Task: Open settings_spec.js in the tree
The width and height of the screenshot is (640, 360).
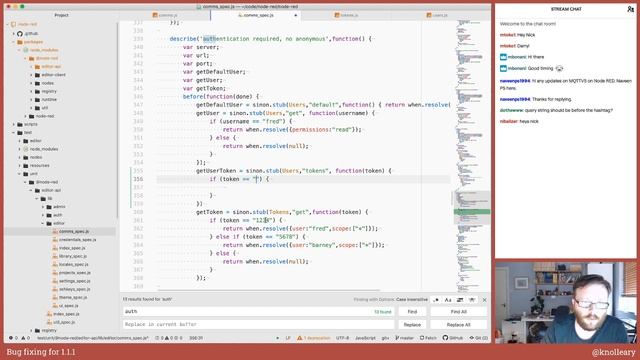Action: tap(75, 281)
